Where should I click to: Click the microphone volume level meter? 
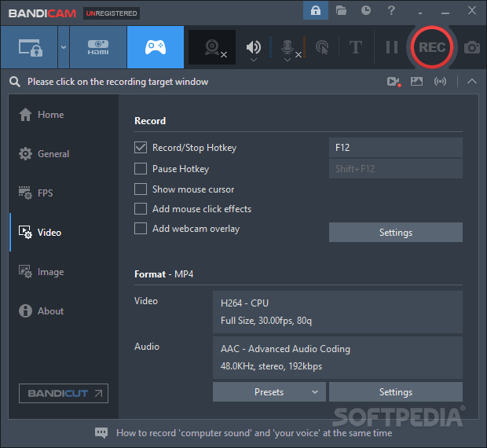[x=305, y=47]
